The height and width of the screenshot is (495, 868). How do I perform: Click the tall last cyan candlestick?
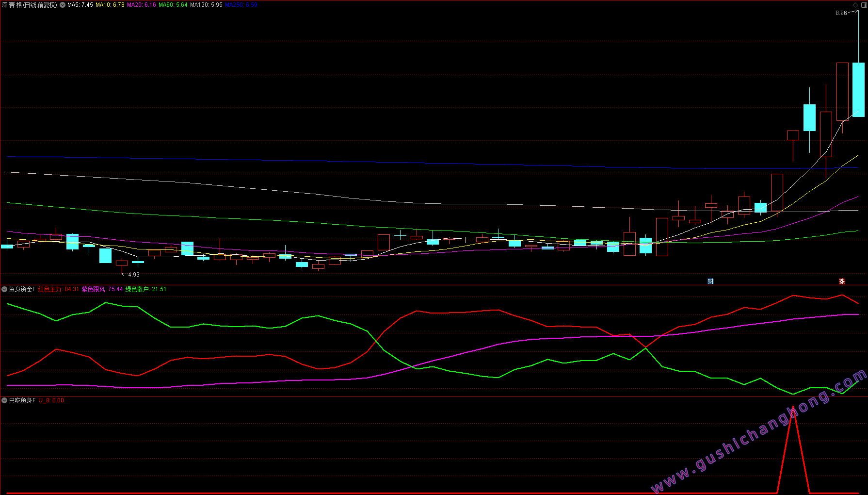(x=858, y=90)
